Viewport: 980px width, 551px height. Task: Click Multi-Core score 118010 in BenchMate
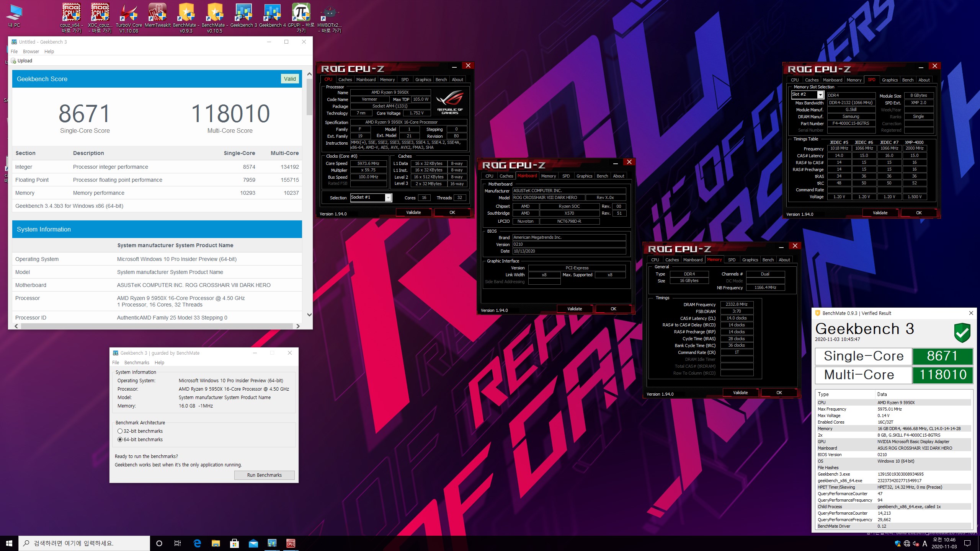[x=943, y=375]
